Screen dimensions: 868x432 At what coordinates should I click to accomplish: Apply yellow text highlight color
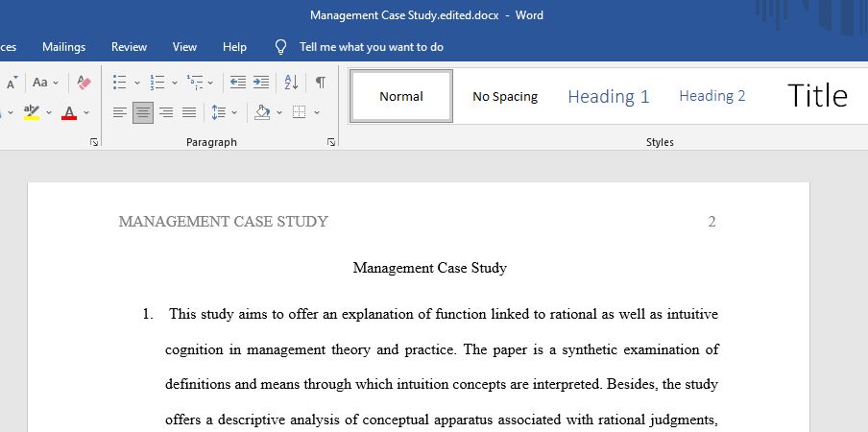pos(32,112)
